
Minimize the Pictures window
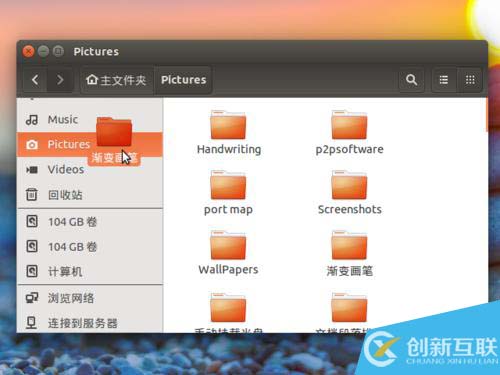pyautogui.click(x=43, y=51)
